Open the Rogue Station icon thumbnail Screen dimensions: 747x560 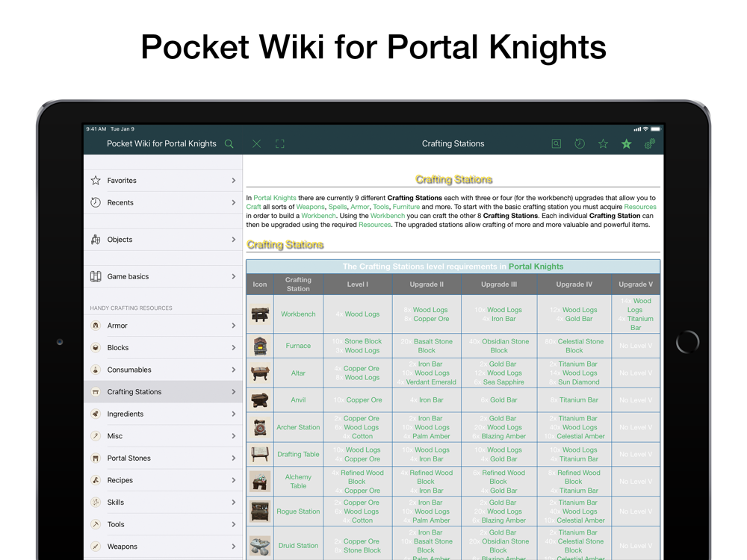(260, 511)
